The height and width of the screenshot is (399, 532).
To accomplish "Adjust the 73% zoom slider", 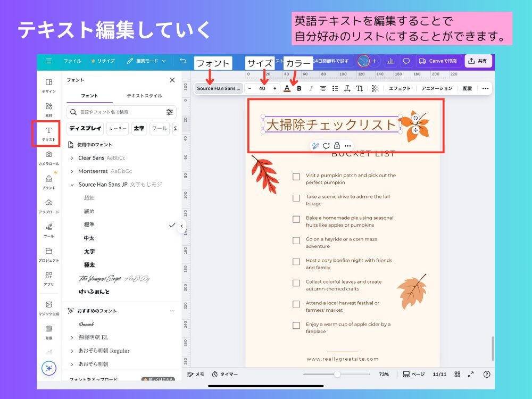I will [337, 374].
